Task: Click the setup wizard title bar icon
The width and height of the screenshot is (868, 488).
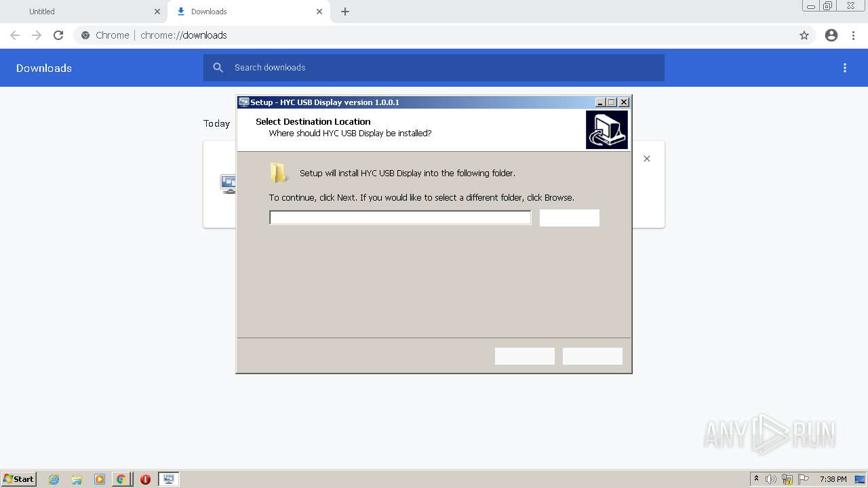Action: (244, 102)
